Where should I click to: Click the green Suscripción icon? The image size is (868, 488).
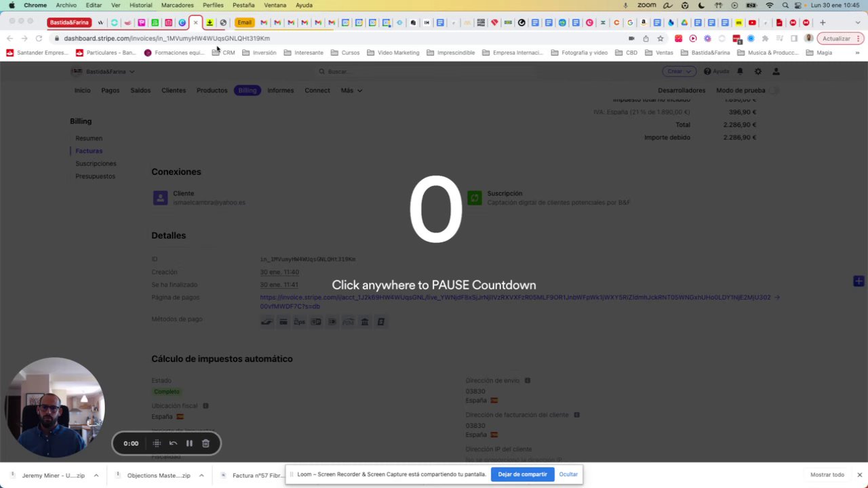point(475,198)
